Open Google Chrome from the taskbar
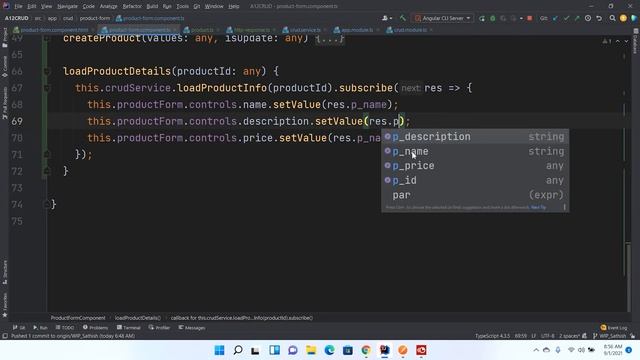 (x=366, y=350)
